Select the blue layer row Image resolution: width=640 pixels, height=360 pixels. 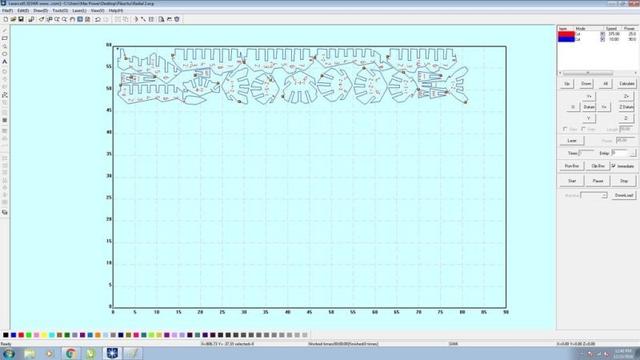click(597, 39)
